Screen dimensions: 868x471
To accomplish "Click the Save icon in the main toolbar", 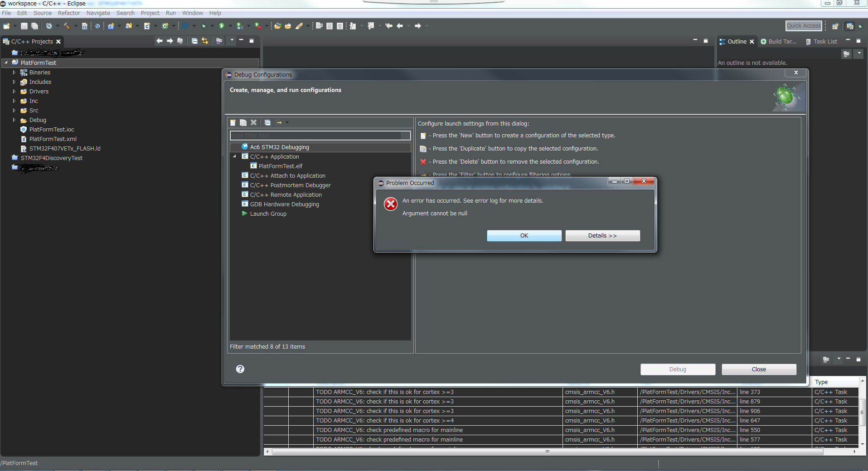I will click(24, 26).
